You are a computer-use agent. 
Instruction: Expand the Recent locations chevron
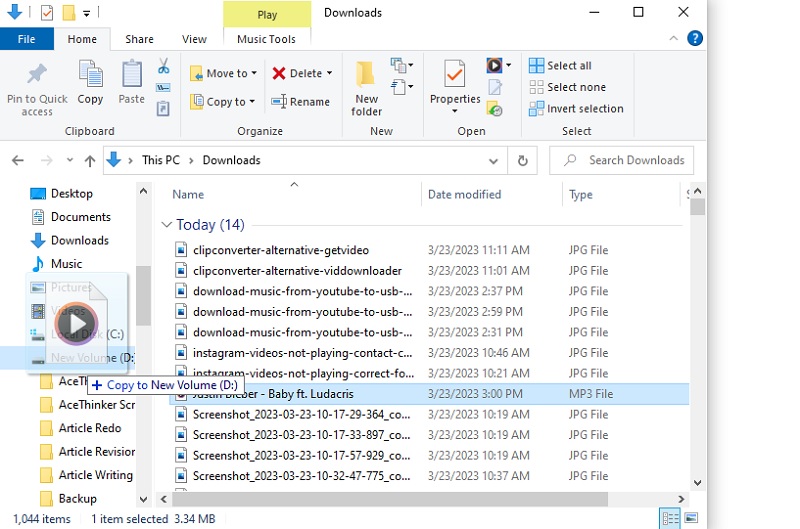[70, 161]
